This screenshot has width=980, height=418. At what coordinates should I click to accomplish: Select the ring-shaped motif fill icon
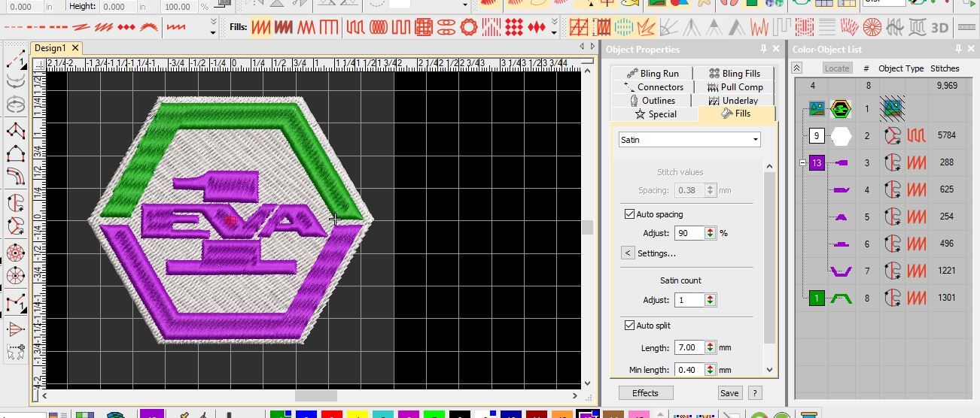pyautogui.click(x=469, y=28)
